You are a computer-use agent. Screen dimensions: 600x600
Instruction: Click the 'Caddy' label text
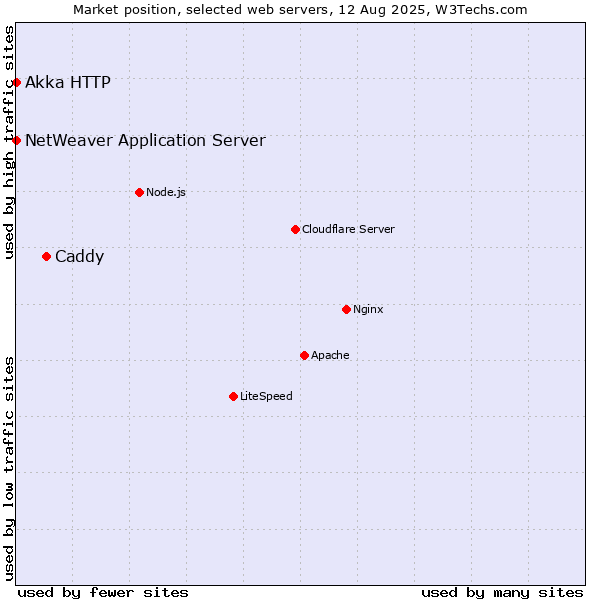(79, 256)
